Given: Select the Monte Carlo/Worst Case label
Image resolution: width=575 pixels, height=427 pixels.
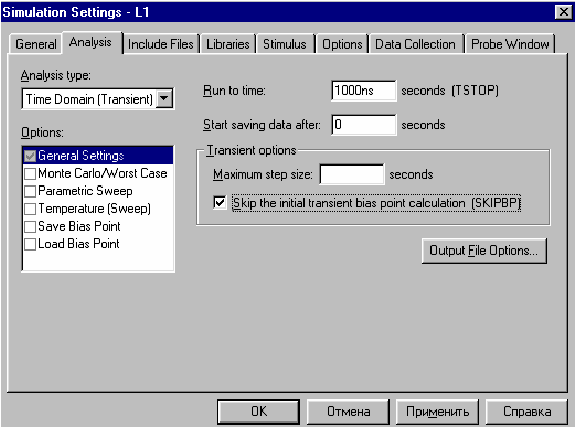Looking at the screenshot, I should click(x=103, y=174).
